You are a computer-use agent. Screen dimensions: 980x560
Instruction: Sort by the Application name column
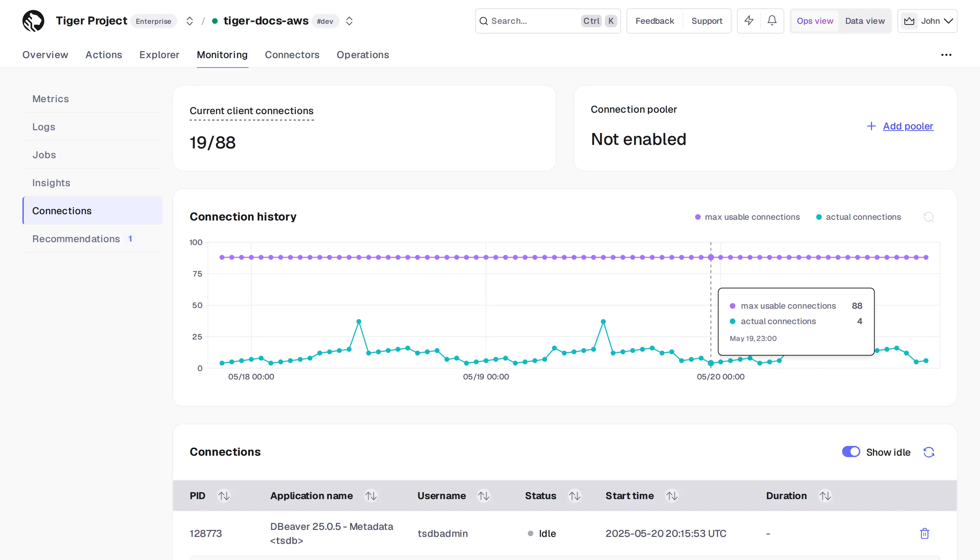click(371, 496)
